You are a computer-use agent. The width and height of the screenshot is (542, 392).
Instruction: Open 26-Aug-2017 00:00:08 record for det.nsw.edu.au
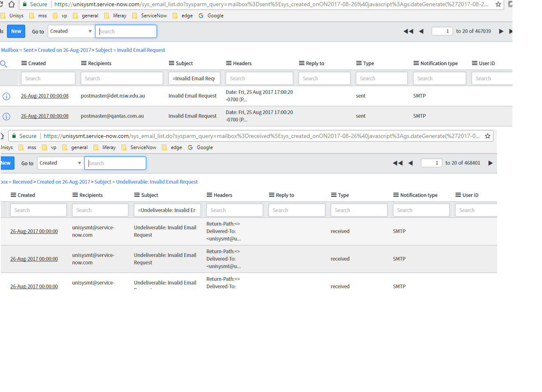tap(44, 96)
